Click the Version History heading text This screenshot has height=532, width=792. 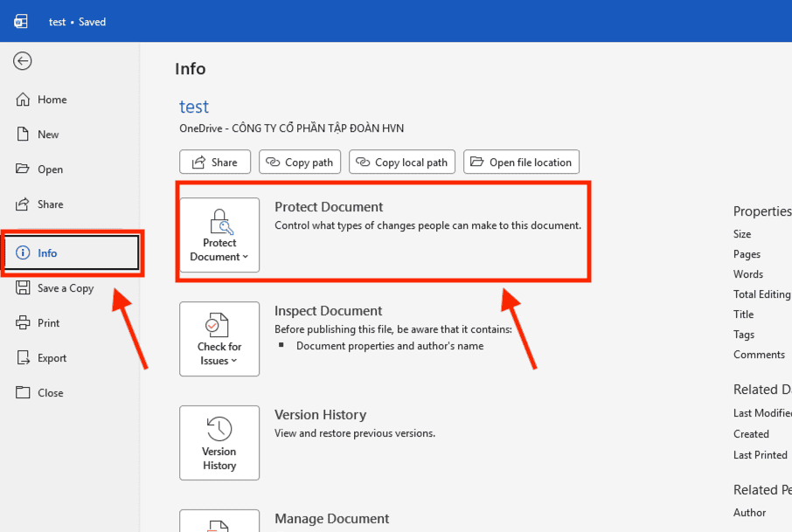click(x=320, y=415)
